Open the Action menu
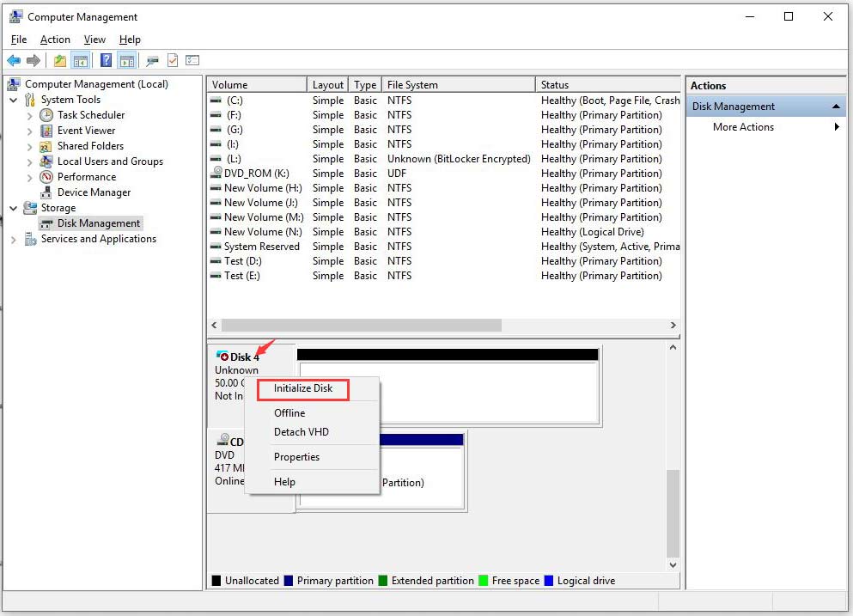Viewport: 853px width, 616px height. tap(54, 40)
